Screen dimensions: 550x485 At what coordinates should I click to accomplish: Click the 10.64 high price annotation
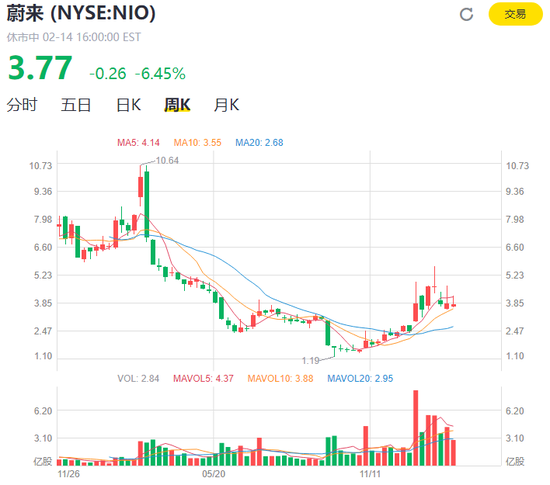(167, 161)
